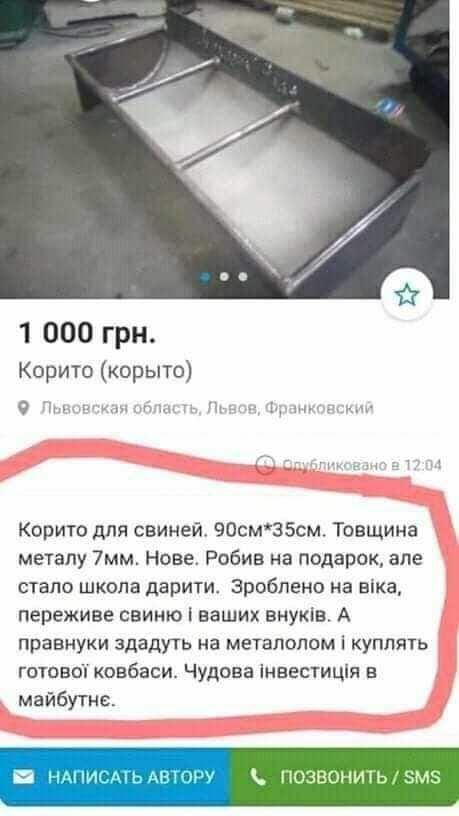Jump to the third photo carousel dot
The image size is (459, 816).
tap(243, 277)
